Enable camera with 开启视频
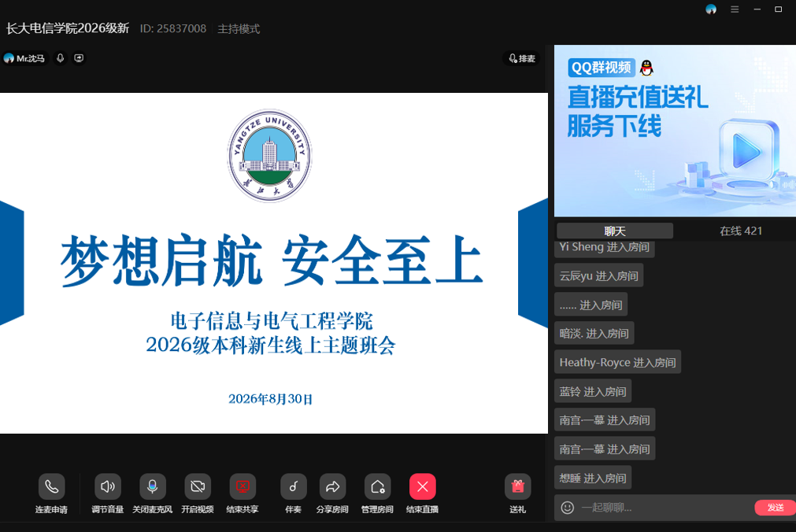The width and height of the screenshot is (796, 532). (x=198, y=487)
